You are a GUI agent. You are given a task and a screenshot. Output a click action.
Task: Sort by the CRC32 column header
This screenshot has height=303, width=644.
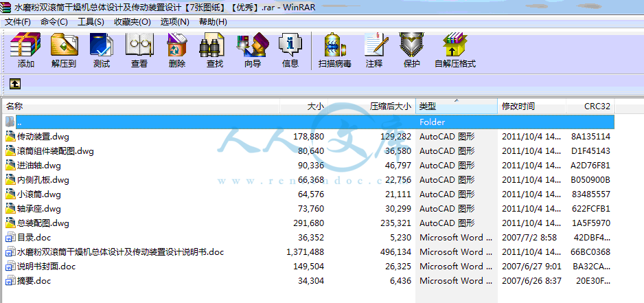(590, 106)
